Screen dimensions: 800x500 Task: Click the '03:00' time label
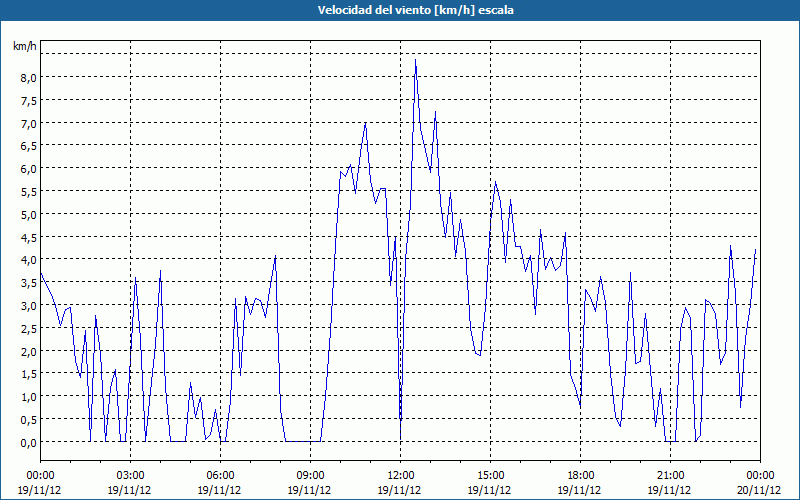(x=130, y=476)
